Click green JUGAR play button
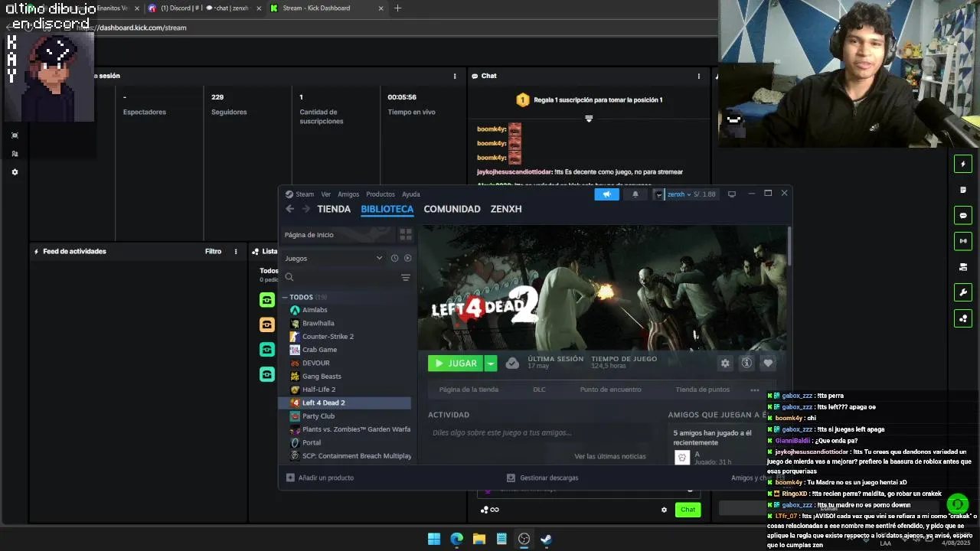The image size is (980, 551). pos(456,364)
